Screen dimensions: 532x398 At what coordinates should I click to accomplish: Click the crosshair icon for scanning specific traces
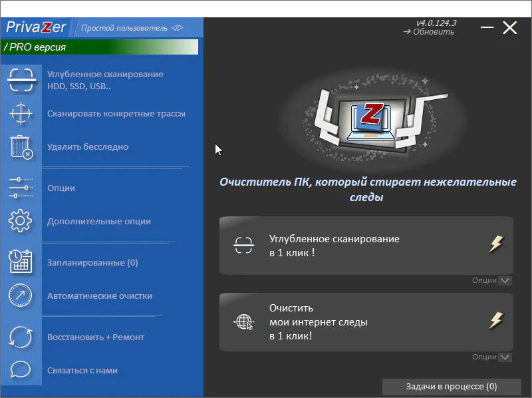21,113
